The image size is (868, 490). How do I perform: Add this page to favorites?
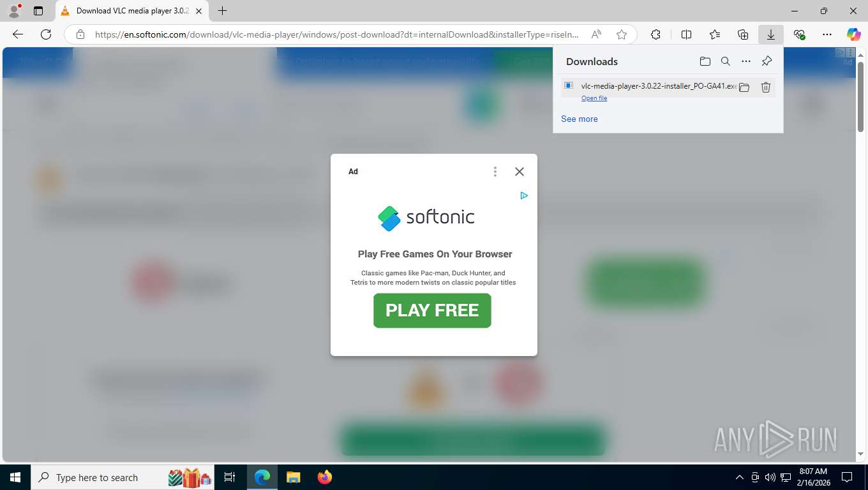622,34
